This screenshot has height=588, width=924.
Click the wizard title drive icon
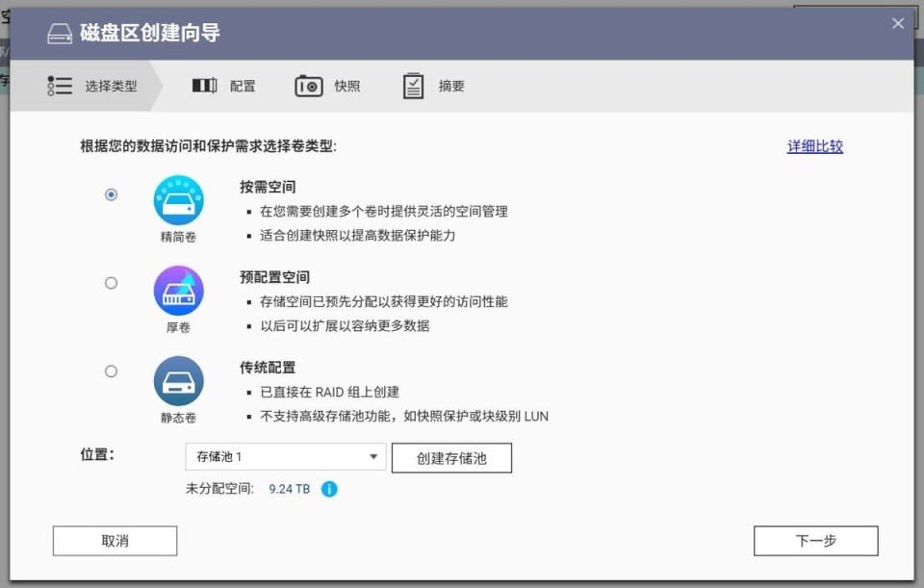pos(59,32)
